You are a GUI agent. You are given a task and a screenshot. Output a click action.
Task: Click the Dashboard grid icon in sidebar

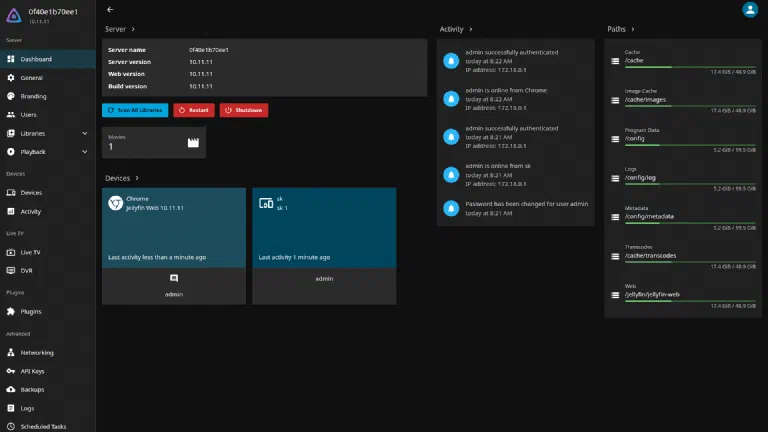(x=11, y=59)
